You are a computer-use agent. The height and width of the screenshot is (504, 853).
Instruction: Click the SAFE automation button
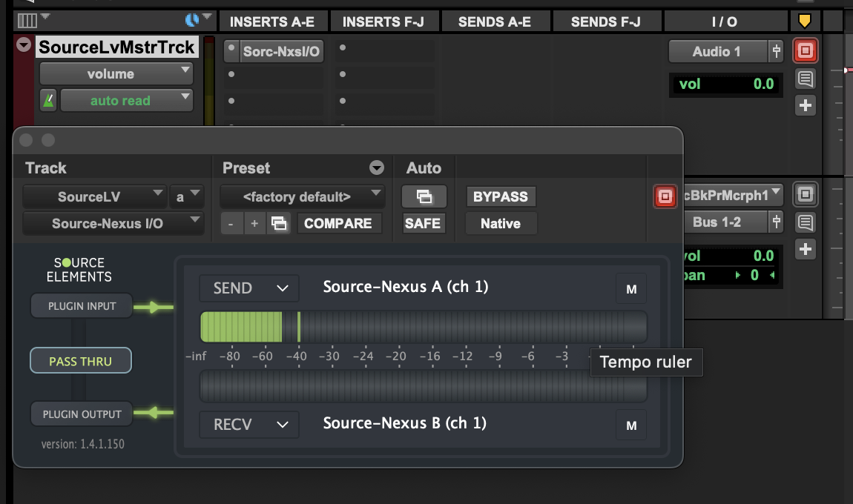point(423,223)
